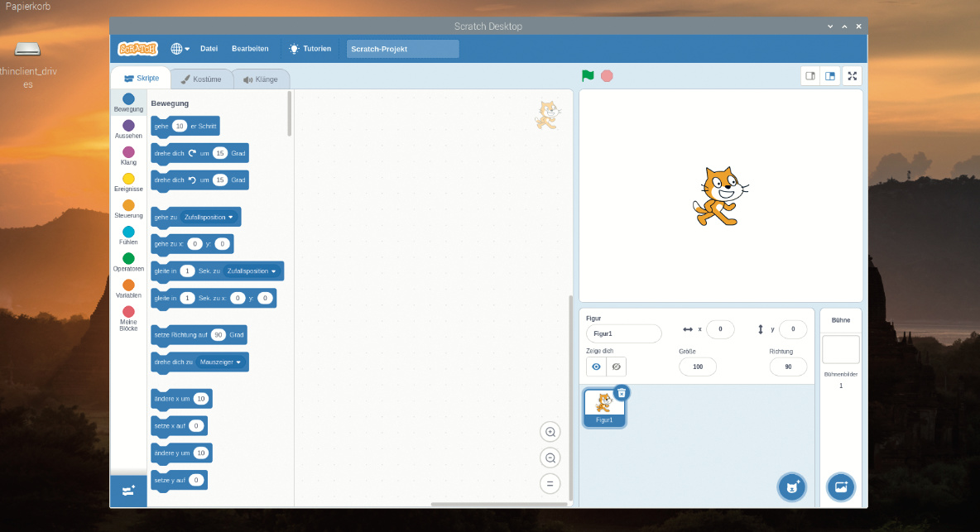
Task: Click the setze y auf 0 block
Action: pos(179,480)
